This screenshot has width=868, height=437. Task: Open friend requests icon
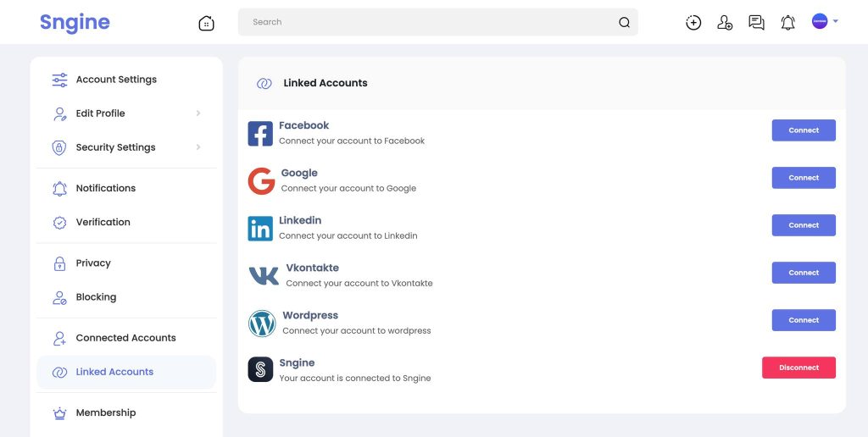point(725,22)
